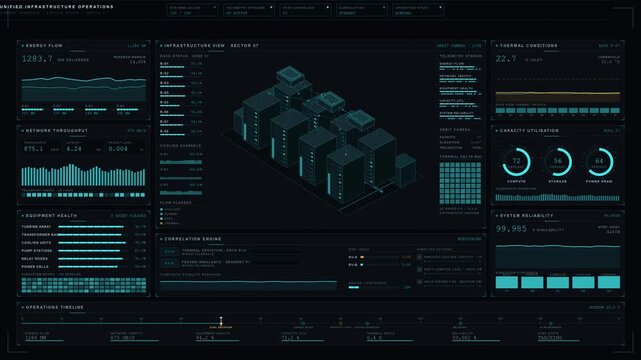Check the Shift Compute Load action box
Viewport: 641px width, 360px height.
[x=419, y=270]
